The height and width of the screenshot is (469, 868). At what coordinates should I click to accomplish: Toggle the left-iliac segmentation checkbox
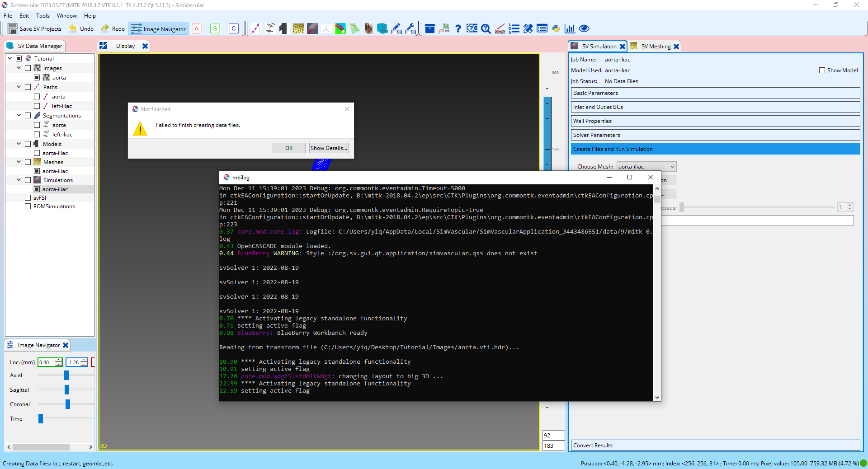coord(37,135)
